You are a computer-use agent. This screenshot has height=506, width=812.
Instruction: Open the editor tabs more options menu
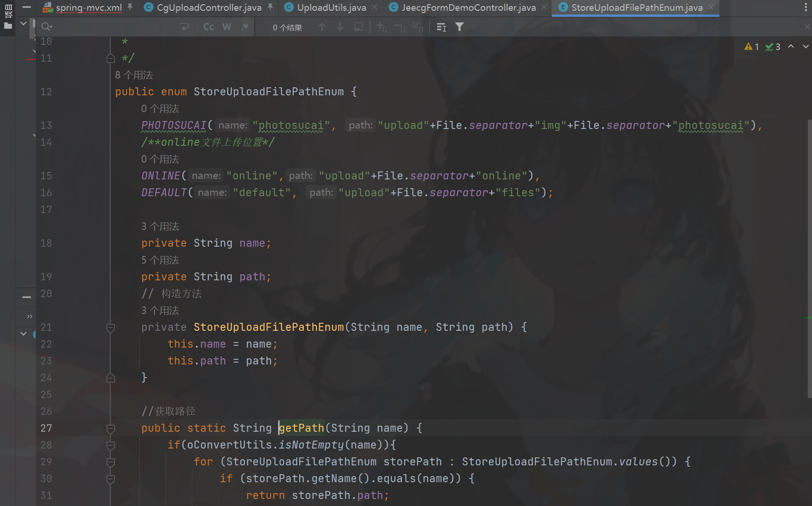click(x=805, y=7)
